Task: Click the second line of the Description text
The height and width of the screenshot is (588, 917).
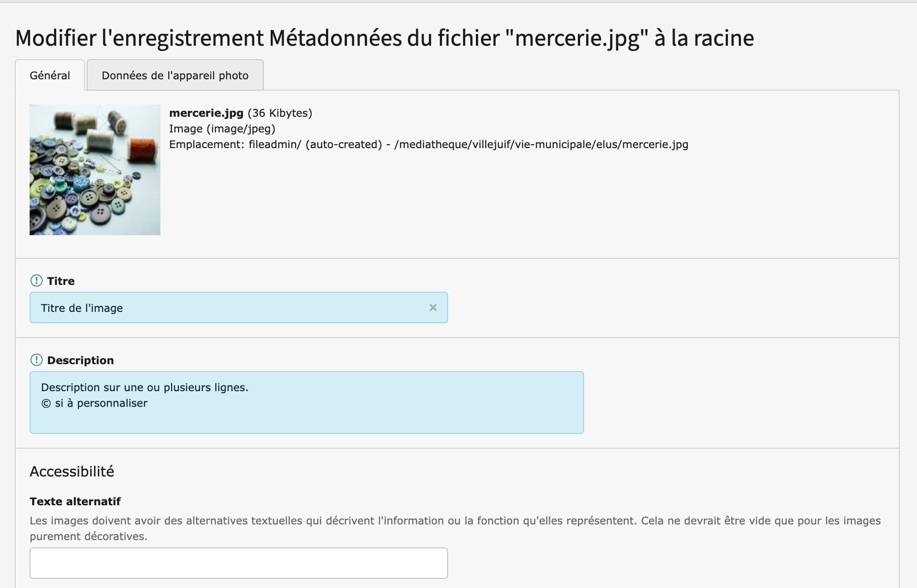Action: (x=94, y=403)
